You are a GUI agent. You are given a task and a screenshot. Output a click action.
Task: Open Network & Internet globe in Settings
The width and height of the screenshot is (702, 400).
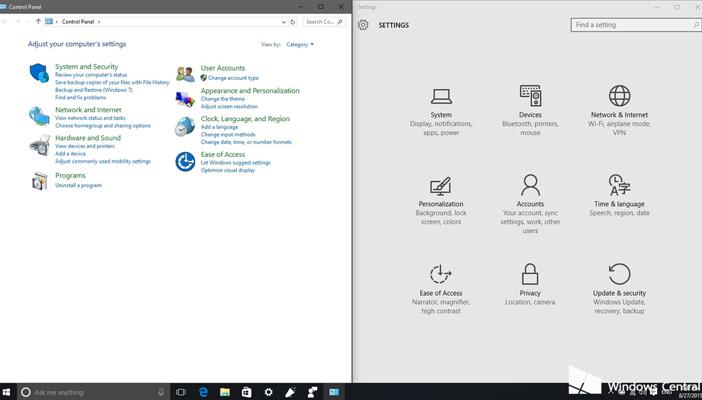619,96
